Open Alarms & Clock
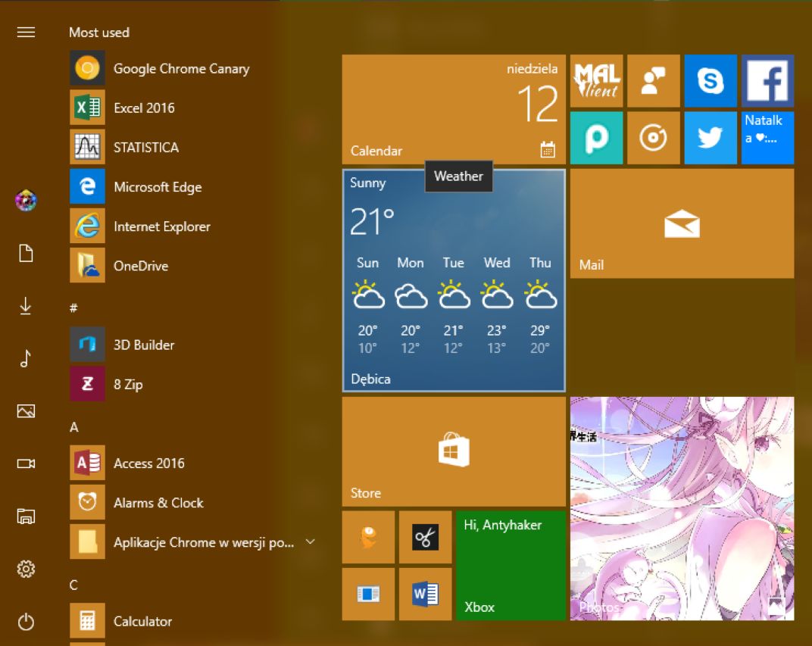The height and width of the screenshot is (646, 812). tap(137, 502)
